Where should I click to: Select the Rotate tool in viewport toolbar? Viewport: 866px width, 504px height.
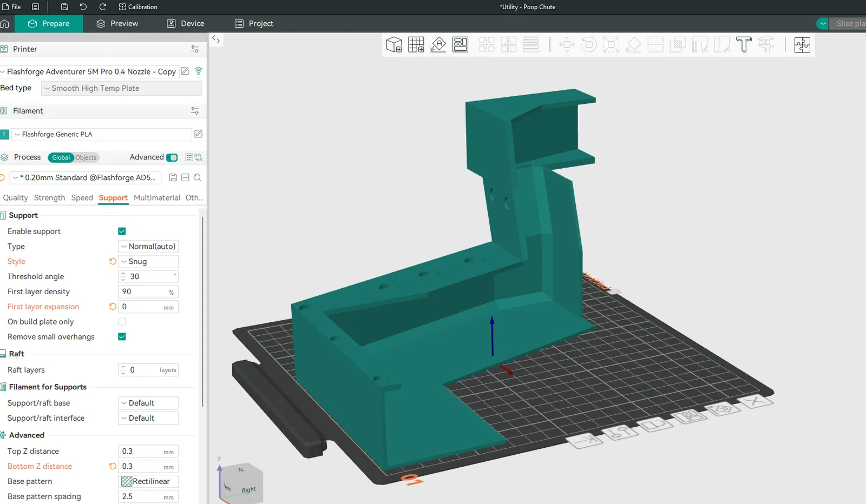coord(589,44)
